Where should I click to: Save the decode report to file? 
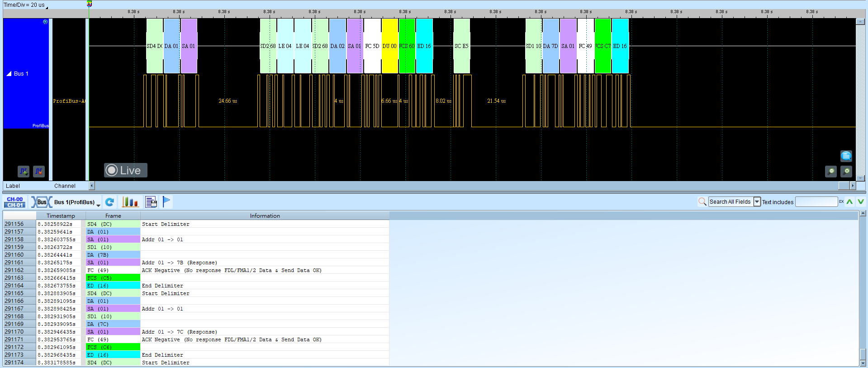click(151, 202)
